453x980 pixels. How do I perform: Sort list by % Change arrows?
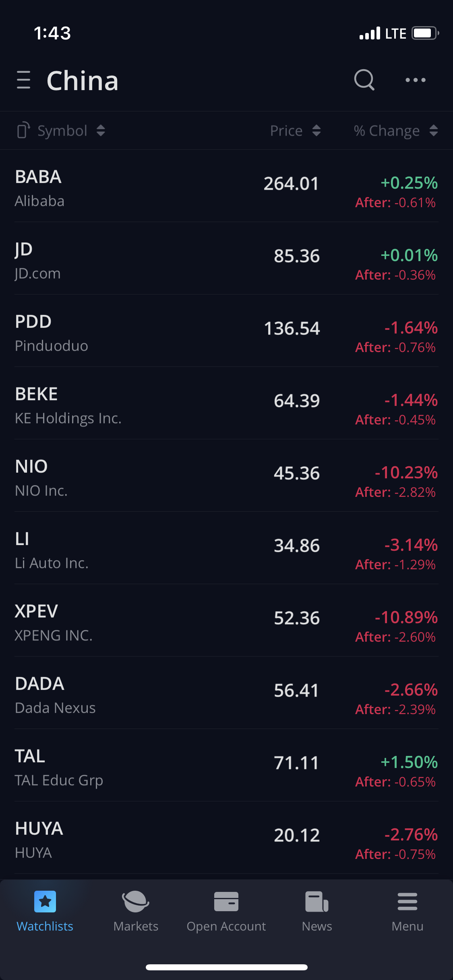433,130
